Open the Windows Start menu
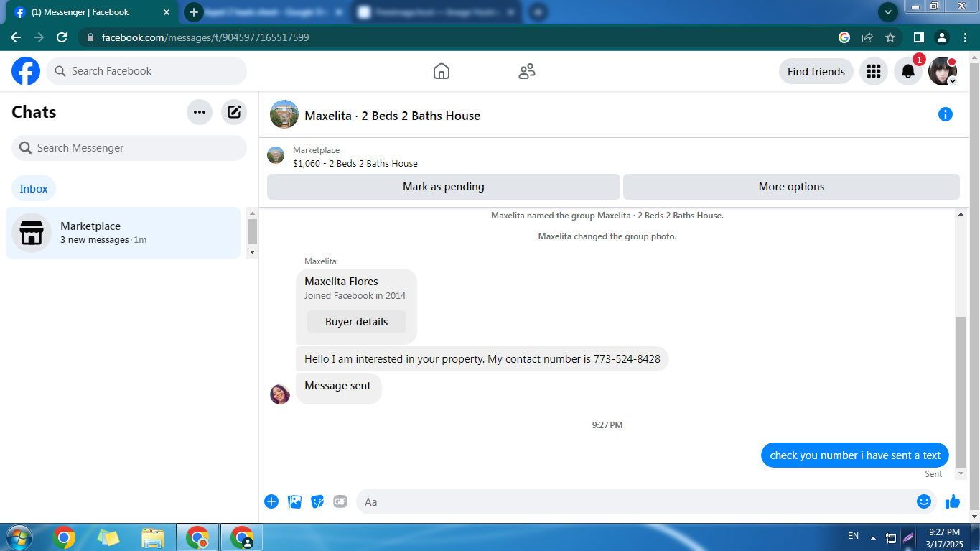The image size is (980, 551). [x=18, y=537]
